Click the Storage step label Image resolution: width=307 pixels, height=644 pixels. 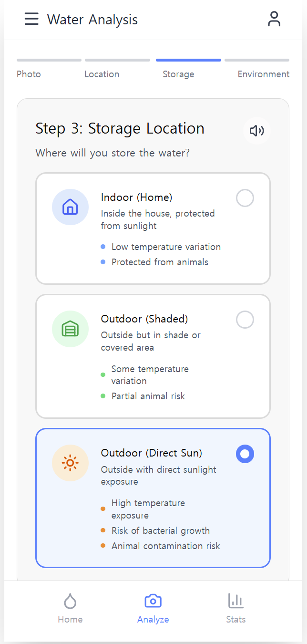[178, 74]
